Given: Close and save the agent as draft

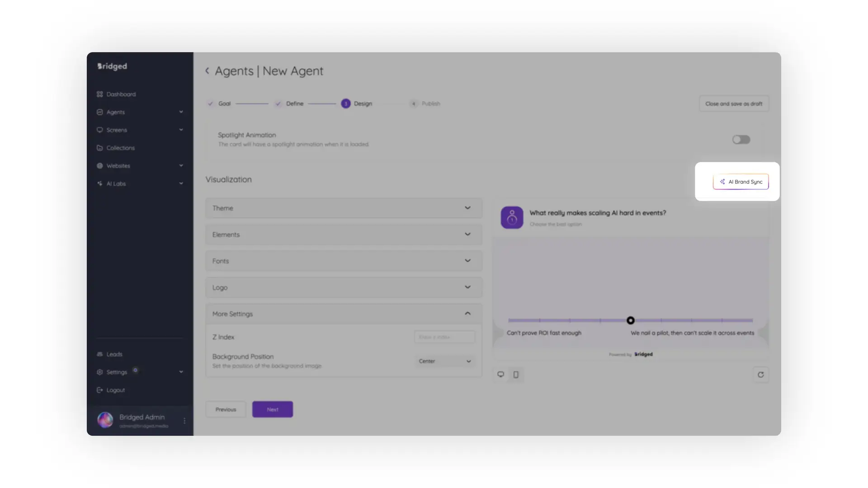Looking at the screenshot, I should coord(733,103).
